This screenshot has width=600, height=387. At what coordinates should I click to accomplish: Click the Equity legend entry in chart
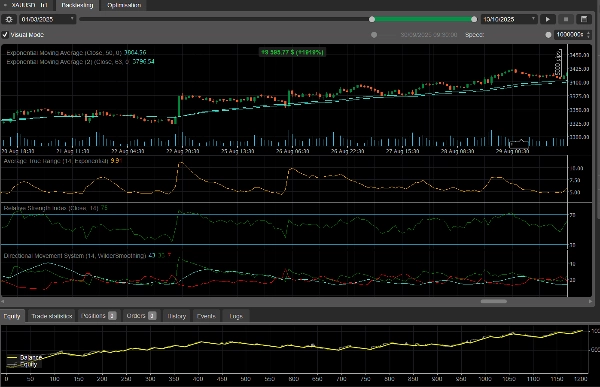tap(22, 364)
